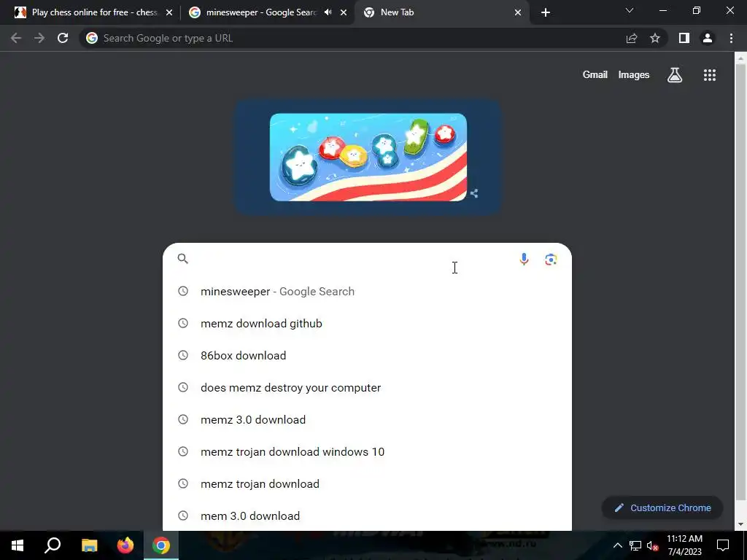747x560 pixels.
Task: Pick the '86box download' suggestion
Action: click(x=367, y=356)
